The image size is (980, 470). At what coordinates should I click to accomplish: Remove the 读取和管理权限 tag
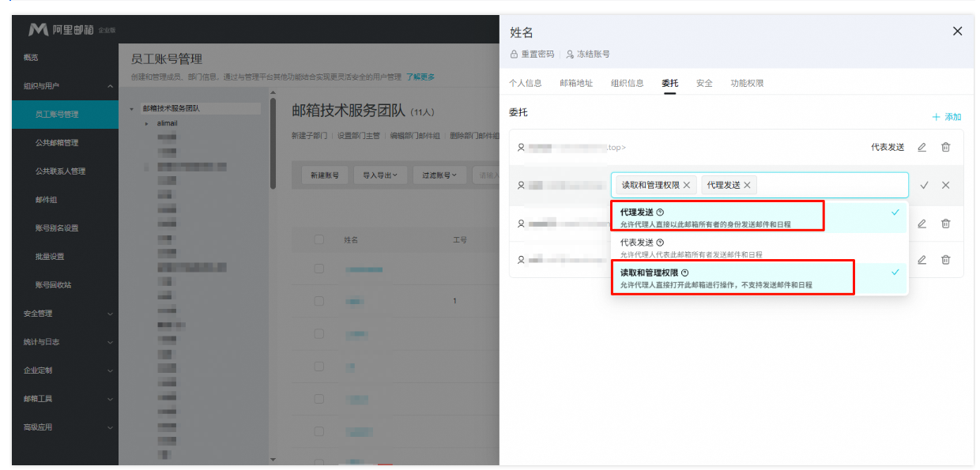(687, 185)
